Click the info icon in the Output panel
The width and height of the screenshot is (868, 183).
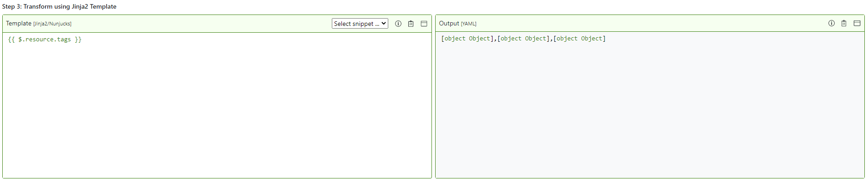pyautogui.click(x=832, y=23)
